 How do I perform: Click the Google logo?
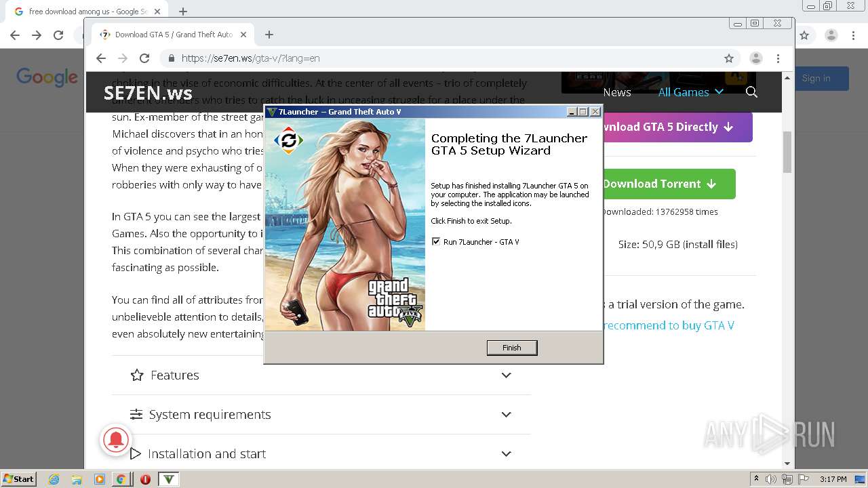tap(47, 77)
